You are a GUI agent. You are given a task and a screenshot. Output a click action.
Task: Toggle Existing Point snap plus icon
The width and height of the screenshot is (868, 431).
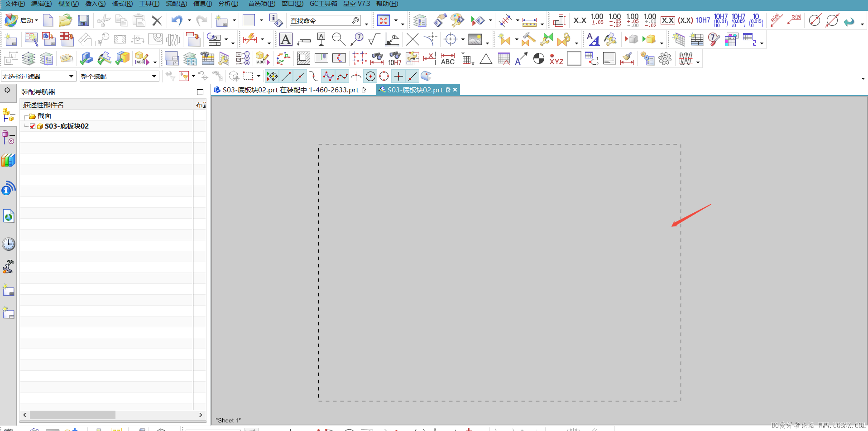pyautogui.click(x=398, y=76)
